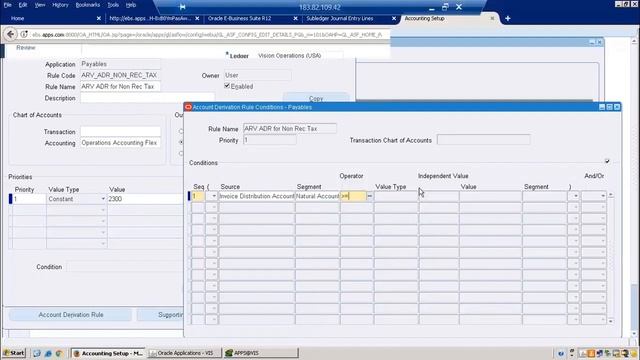The image size is (640, 360).
Task: Open the View menu
Action: [x=40, y=5]
